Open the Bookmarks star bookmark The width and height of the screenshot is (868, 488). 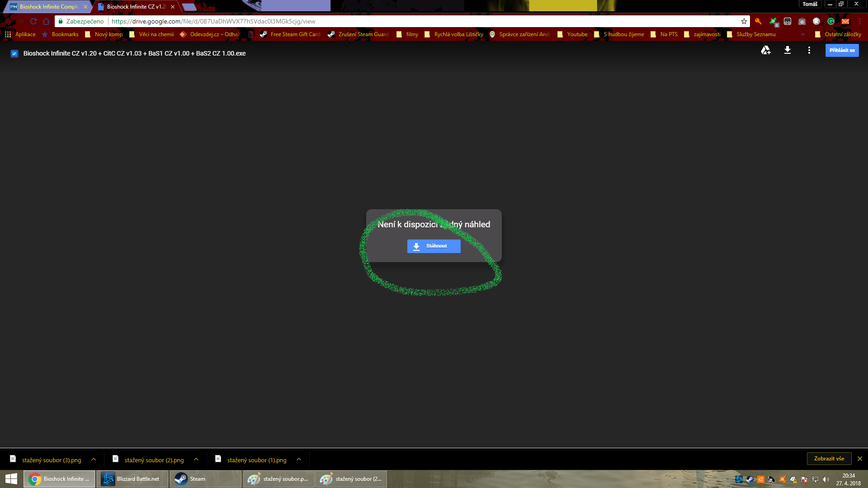(x=60, y=34)
